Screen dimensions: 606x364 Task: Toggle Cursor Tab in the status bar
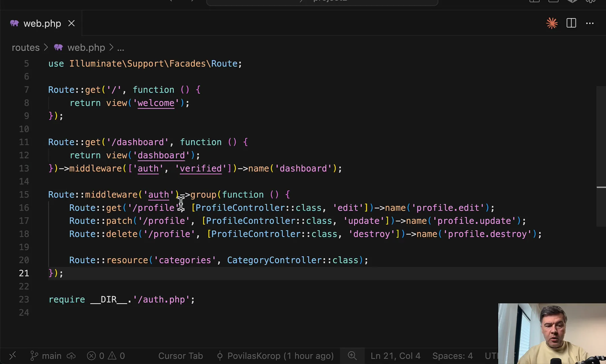[x=180, y=356]
